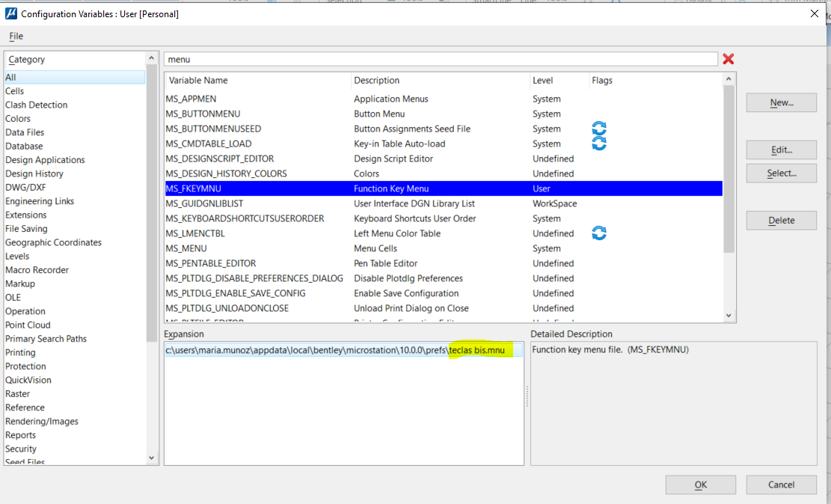
Task: Select the Extensions category
Action: tap(75, 215)
